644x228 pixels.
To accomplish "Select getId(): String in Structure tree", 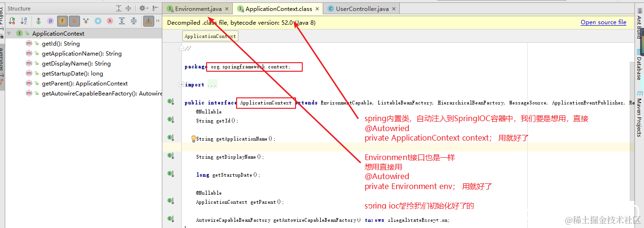I will tap(60, 44).
